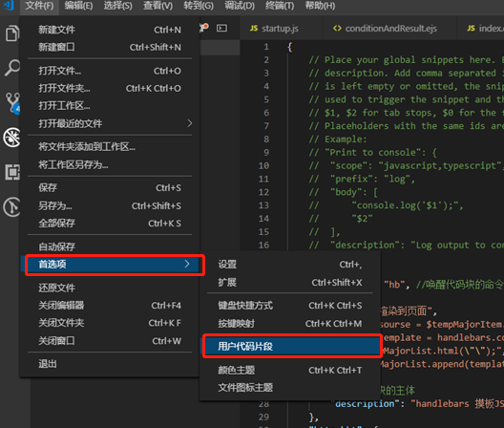
Task: Click line number 16 in editor gutter
Action: (x=263, y=246)
